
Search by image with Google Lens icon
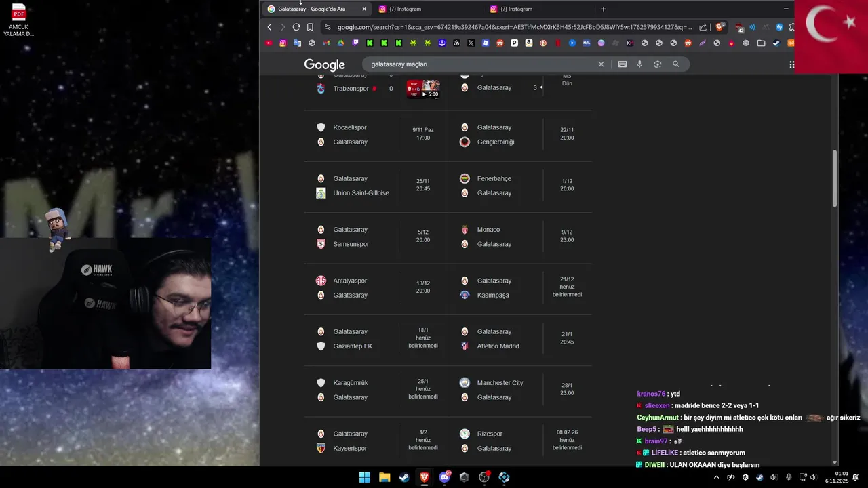click(x=658, y=64)
